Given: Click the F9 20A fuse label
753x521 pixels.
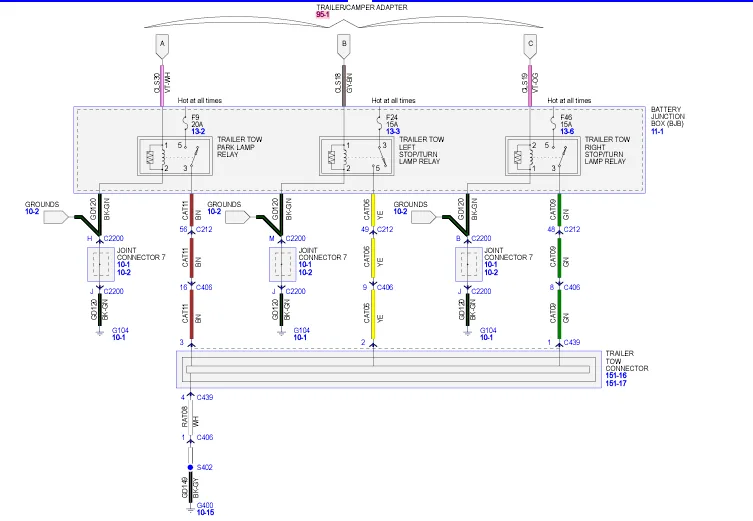Looking at the screenshot, I should click(197, 121).
